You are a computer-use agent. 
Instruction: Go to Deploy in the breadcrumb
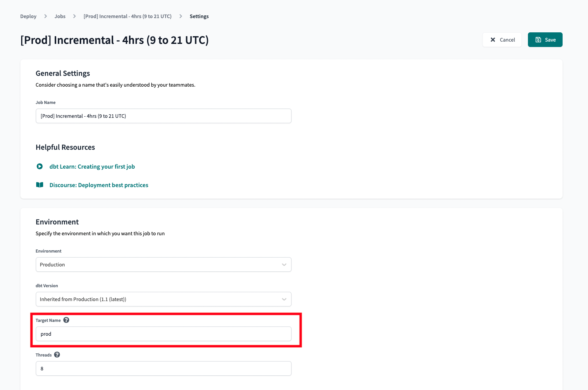[x=28, y=16]
